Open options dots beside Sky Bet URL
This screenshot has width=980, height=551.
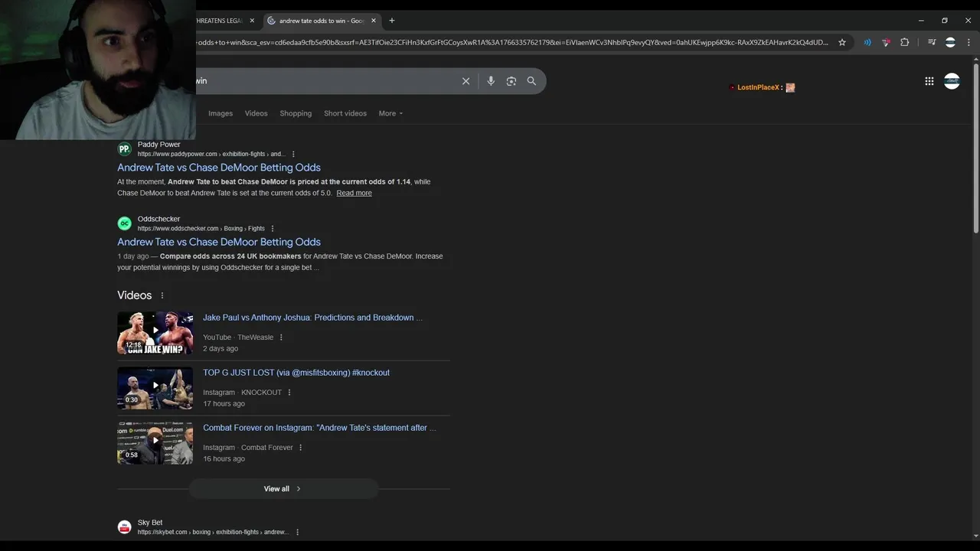298,532
